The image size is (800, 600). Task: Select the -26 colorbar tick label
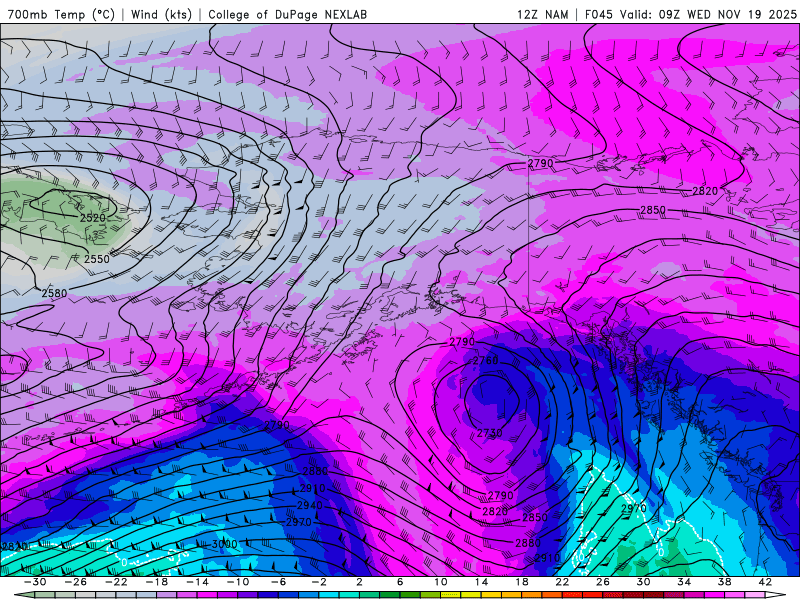(x=76, y=582)
